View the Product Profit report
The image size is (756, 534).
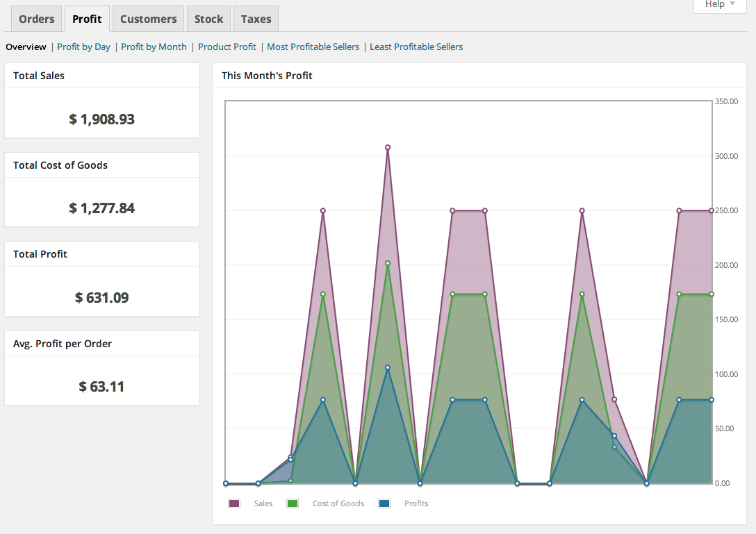[x=227, y=47]
